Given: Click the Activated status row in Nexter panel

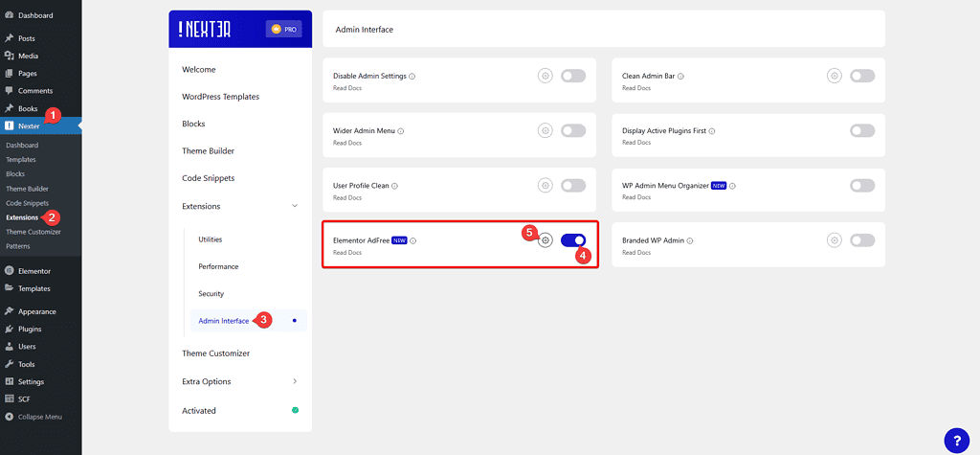Looking at the screenshot, I should (x=240, y=411).
